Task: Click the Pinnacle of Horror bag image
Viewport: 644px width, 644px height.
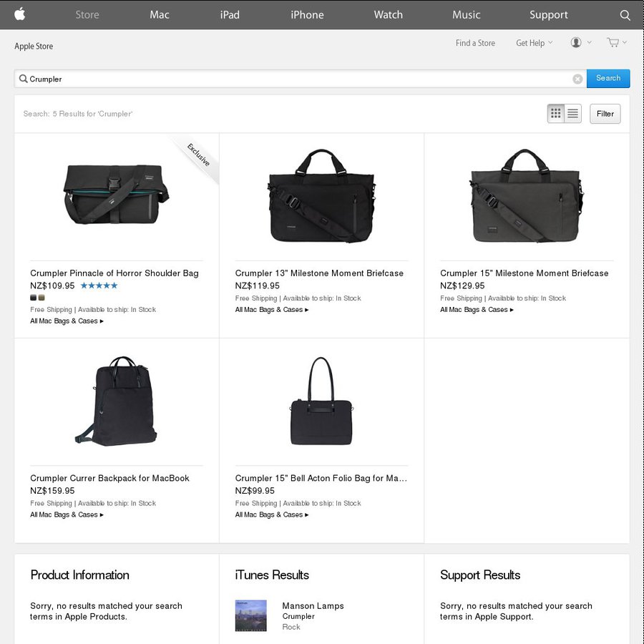Action: (x=116, y=194)
